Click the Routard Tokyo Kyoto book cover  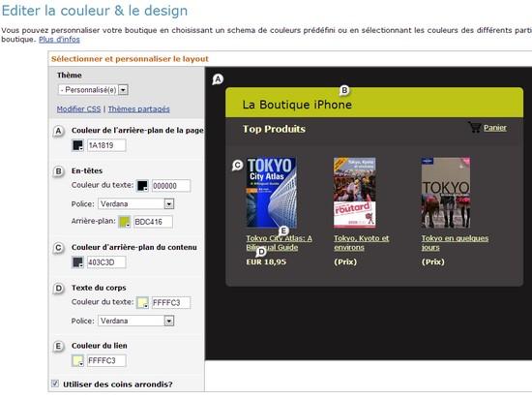[355, 192]
